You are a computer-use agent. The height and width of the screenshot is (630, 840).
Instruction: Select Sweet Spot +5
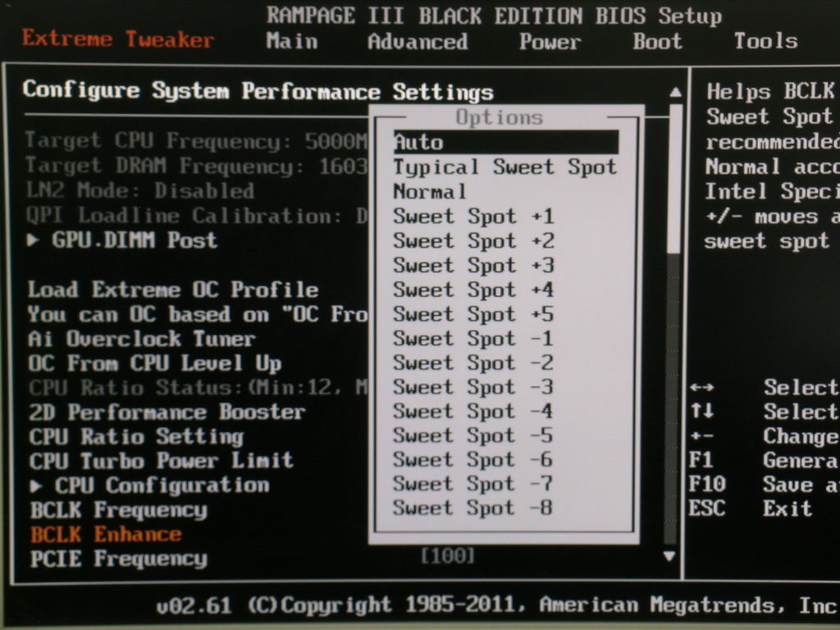(x=473, y=314)
